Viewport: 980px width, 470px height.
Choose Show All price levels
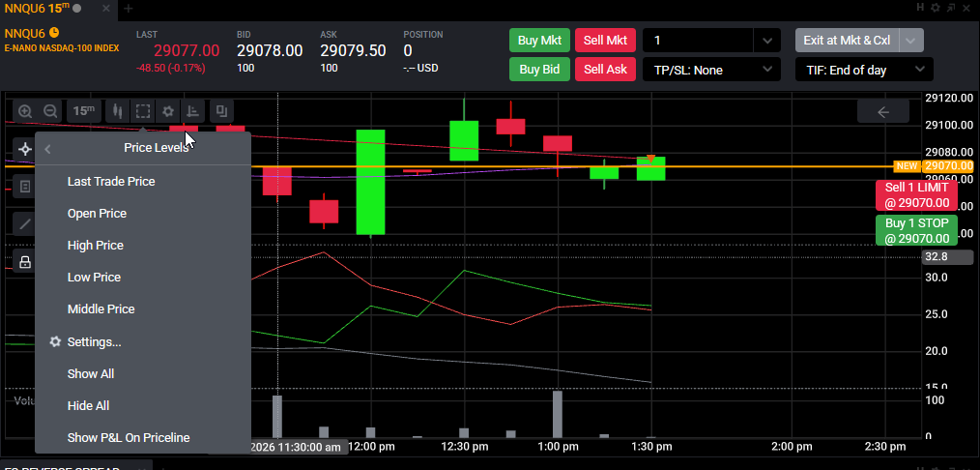tap(91, 373)
